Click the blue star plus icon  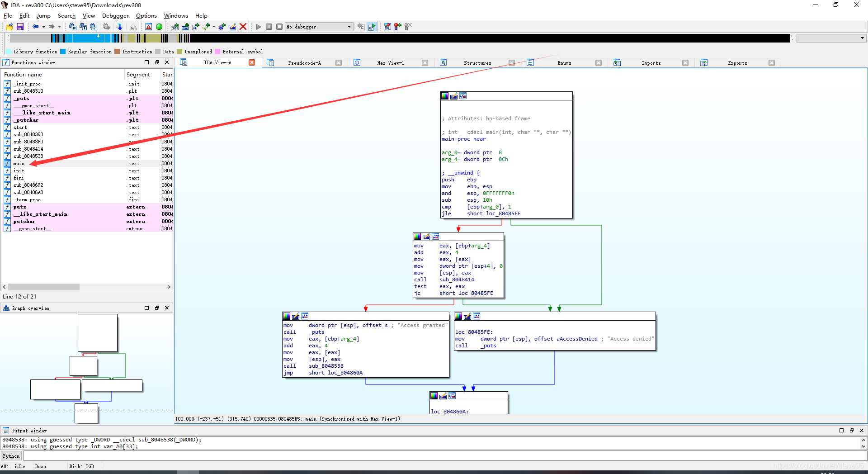(x=222, y=27)
